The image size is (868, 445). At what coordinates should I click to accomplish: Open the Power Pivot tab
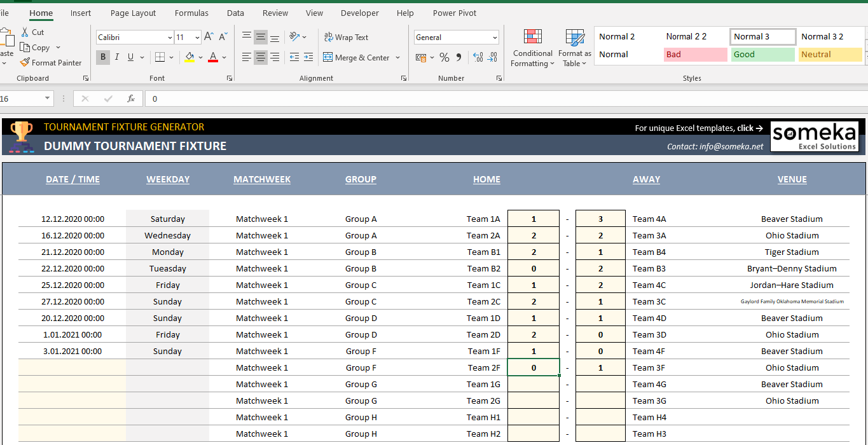[x=454, y=13]
